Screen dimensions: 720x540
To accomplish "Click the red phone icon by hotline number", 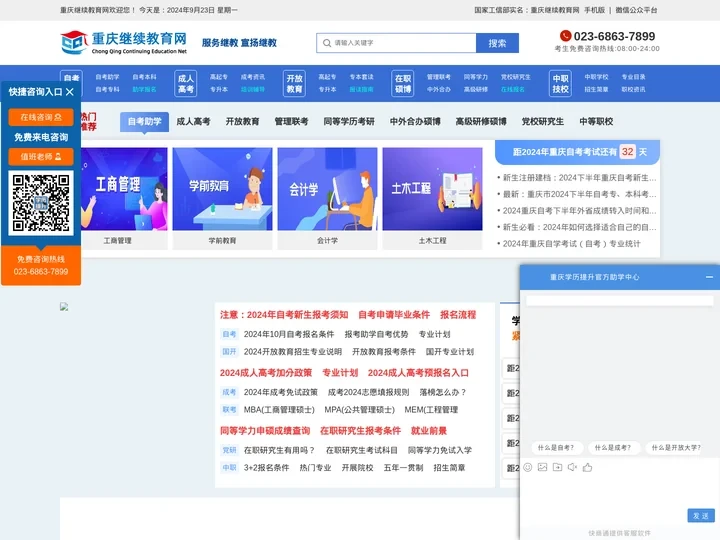I will click(x=565, y=36).
